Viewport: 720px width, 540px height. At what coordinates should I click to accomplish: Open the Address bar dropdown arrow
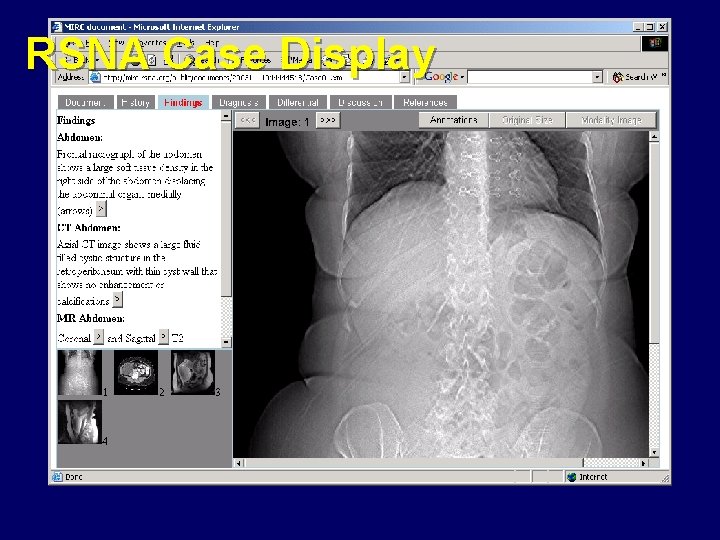404,77
